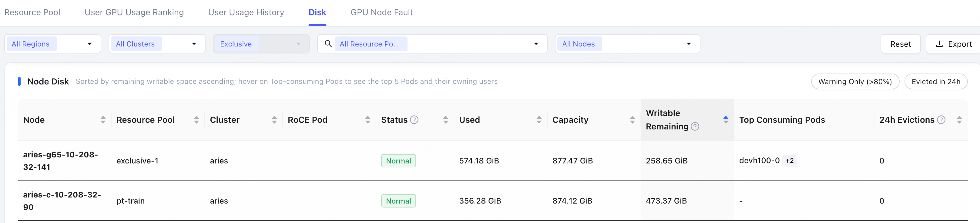Switch to the Resource Pool tab
The height and width of the screenshot is (223, 980).
(x=32, y=12)
